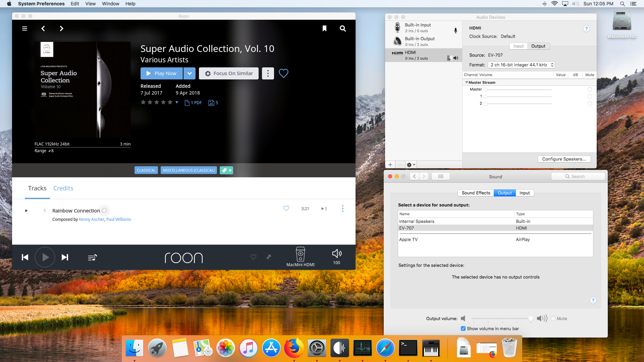Screen dimensions: 644x362
Task: Click CLASSICAL genre tag
Action: click(146, 170)
